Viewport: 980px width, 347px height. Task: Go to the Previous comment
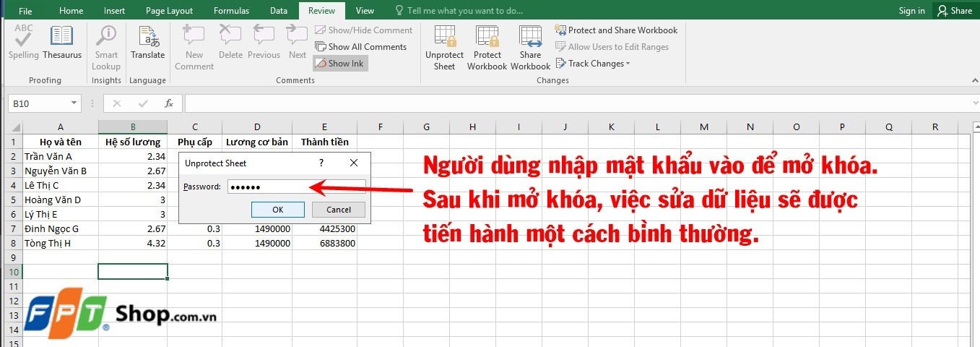(264, 42)
